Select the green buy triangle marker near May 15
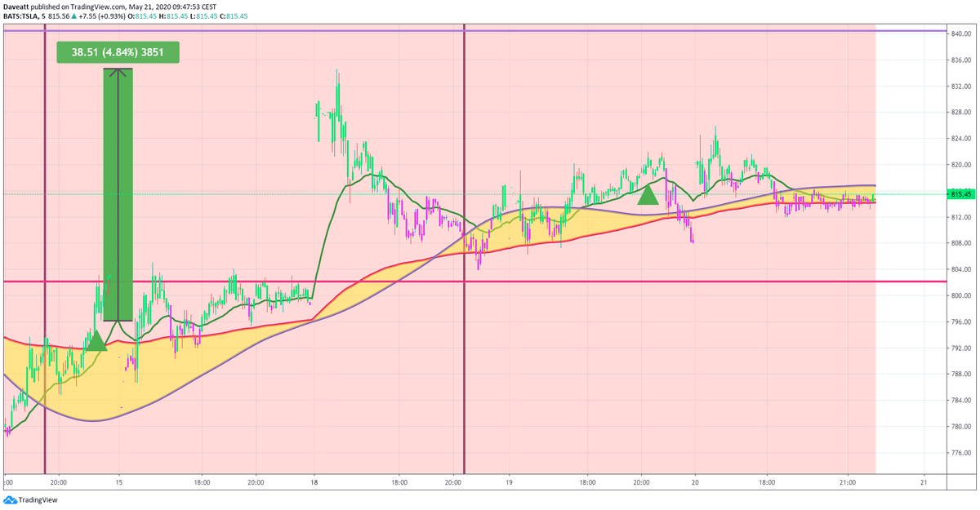 (98, 343)
